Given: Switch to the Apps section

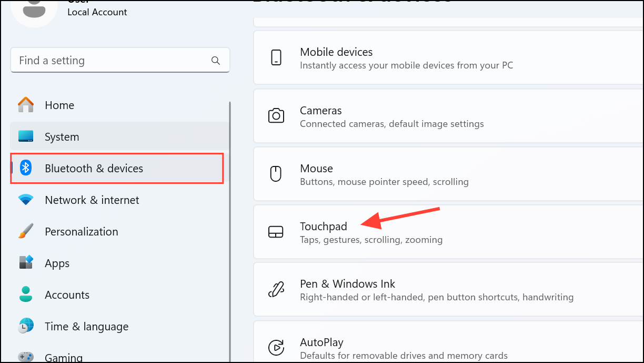Looking at the screenshot, I should coord(57,263).
